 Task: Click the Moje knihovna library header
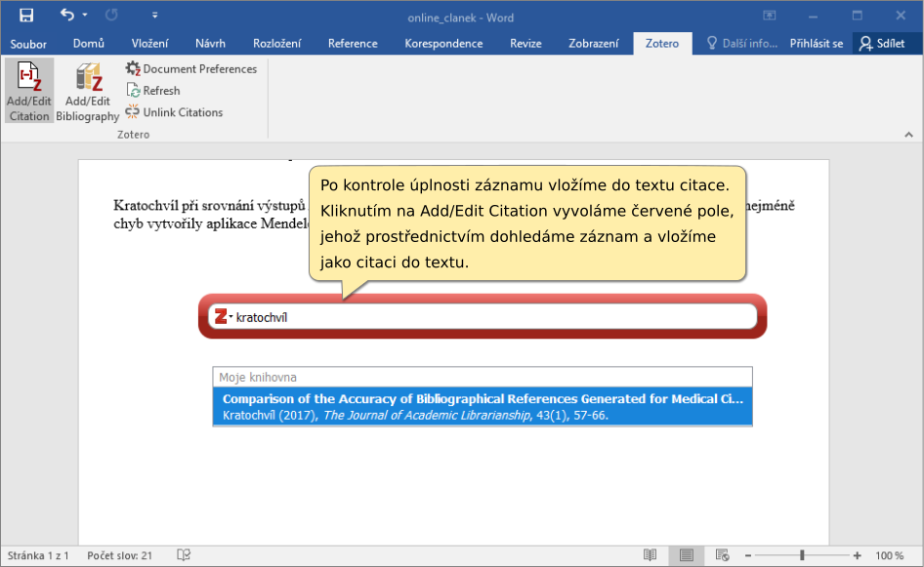click(x=483, y=377)
